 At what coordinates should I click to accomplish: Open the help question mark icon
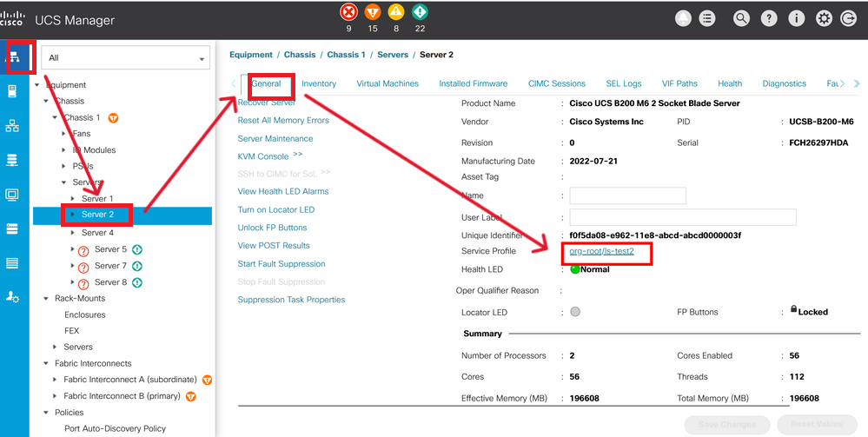769,19
